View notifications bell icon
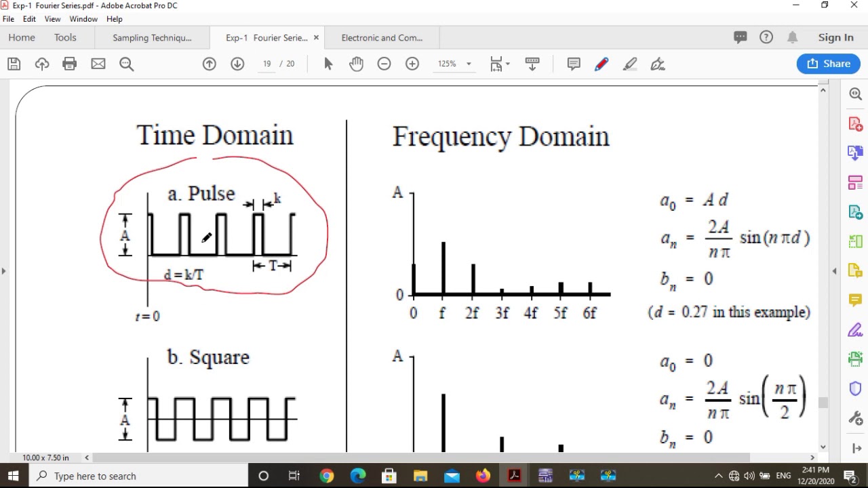The width and height of the screenshot is (868, 488). [792, 37]
